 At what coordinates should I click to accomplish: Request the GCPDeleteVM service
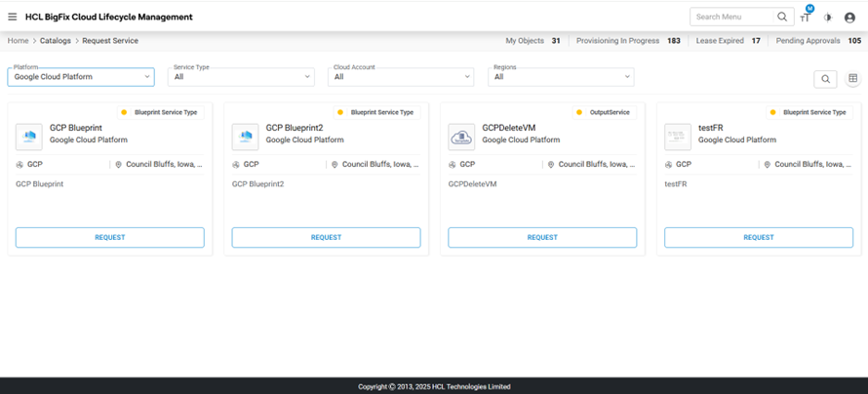point(542,237)
